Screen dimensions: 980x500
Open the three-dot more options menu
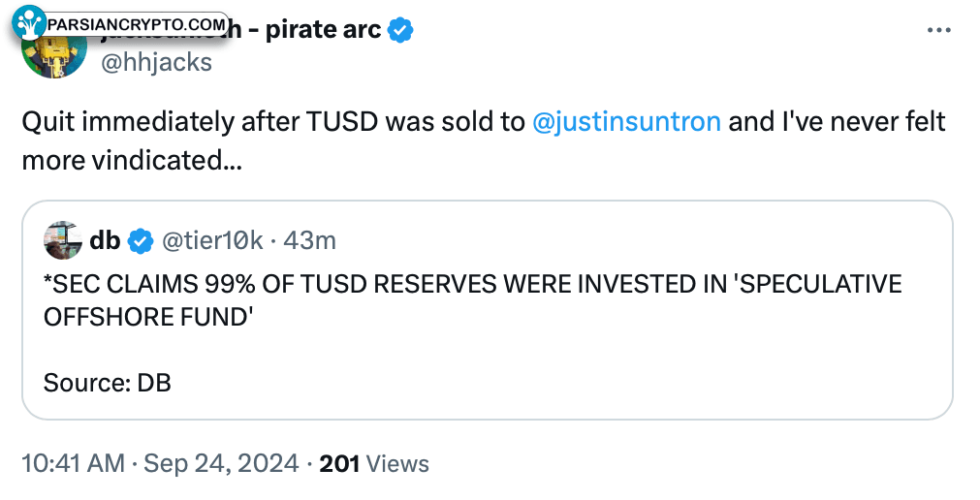point(938,31)
